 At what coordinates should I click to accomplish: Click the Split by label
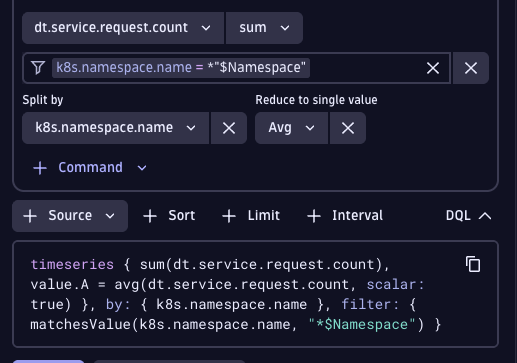(x=43, y=100)
